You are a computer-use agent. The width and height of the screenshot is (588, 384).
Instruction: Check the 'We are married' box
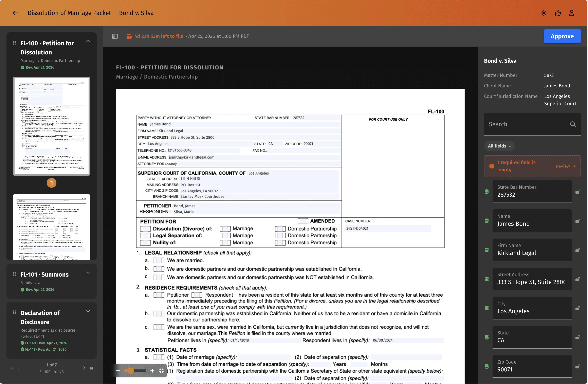click(159, 260)
